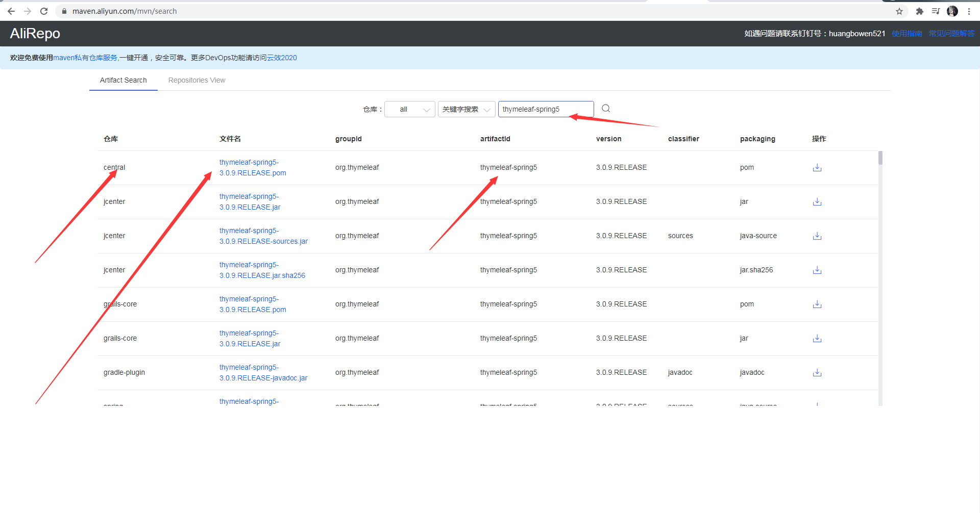This screenshot has width=980, height=513.
Task: Reload the current page
Action: tap(44, 11)
